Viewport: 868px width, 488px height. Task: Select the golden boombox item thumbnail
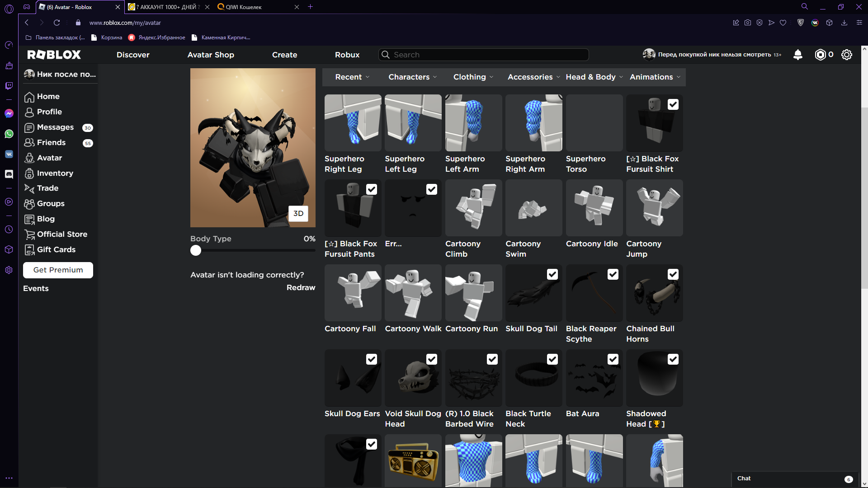tap(413, 461)
